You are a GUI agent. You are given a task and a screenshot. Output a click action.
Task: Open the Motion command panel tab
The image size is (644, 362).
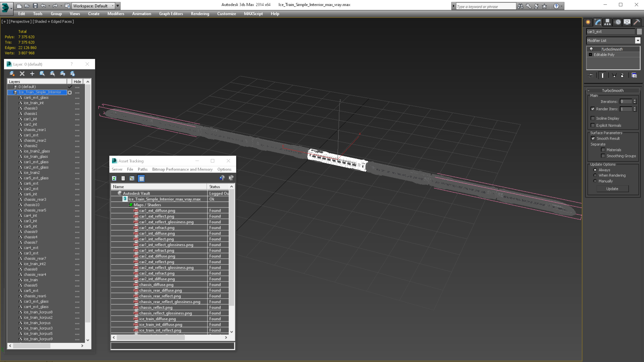[x=617, y=22]
